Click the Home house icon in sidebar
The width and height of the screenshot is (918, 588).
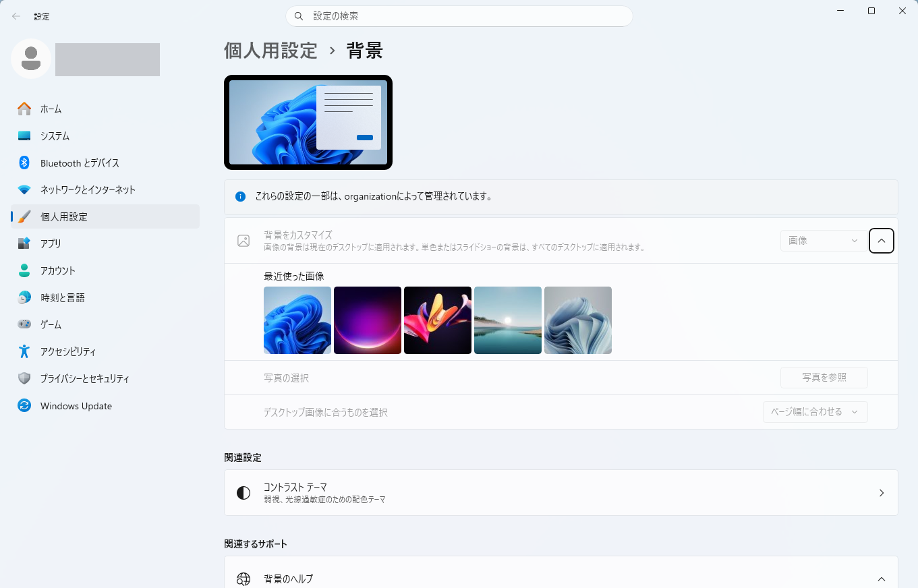pos(24,109)
